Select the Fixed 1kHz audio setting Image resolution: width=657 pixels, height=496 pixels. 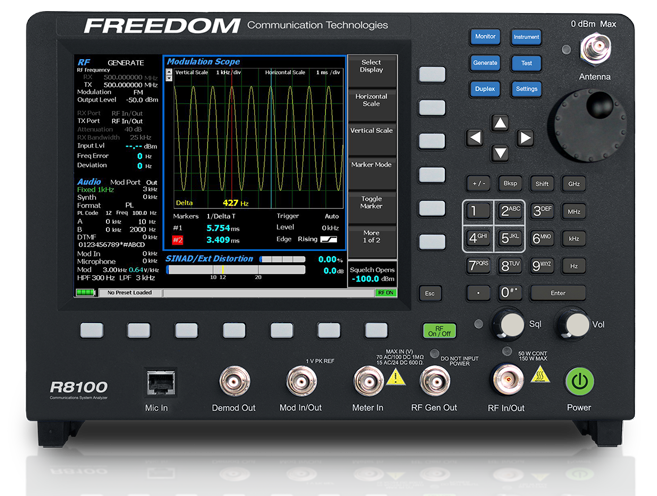click(96, 189)
